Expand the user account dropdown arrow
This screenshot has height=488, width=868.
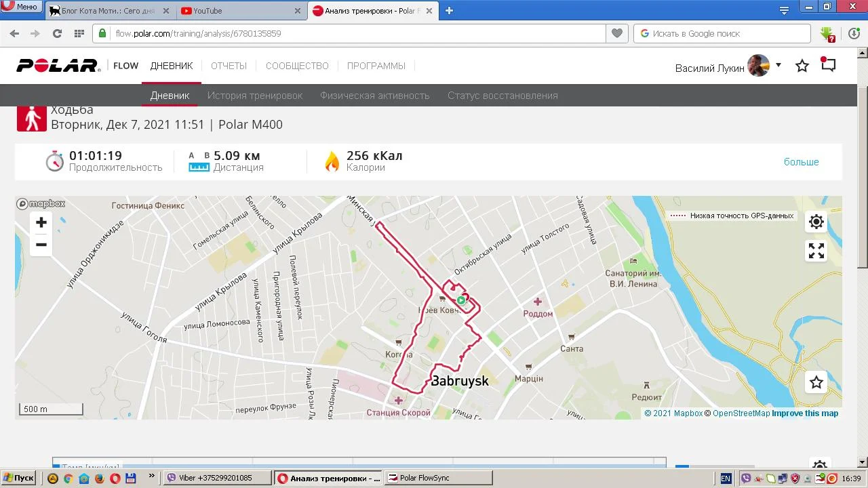click(778, 65)
